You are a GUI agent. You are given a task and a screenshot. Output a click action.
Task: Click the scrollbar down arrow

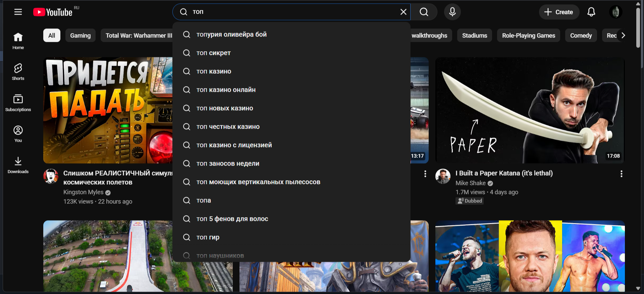point(638,288)
